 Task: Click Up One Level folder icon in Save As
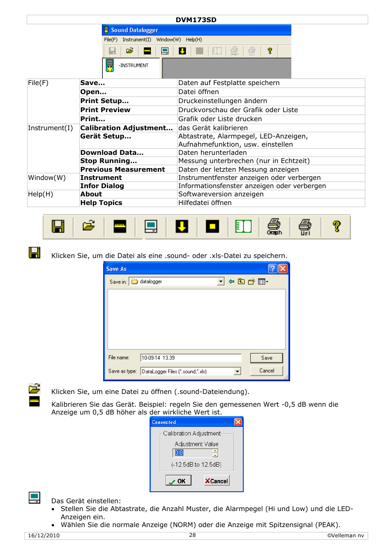point(241,281)
